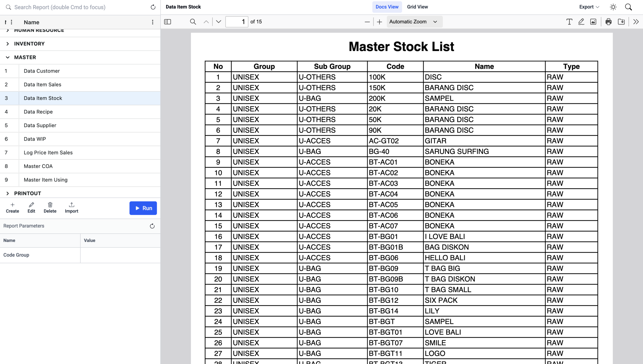The height and width of the screenshot is (364, 643).
Task: Open the add image annotation tool
Action: click(593, 22)
